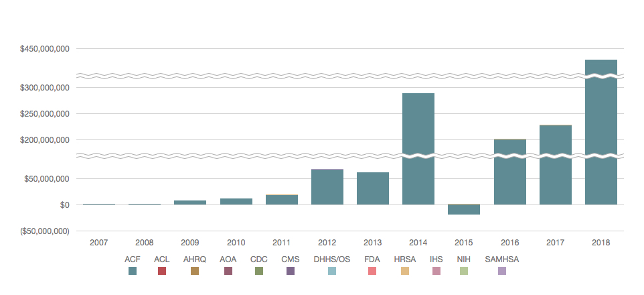This screenshot has width=644, height=295.
Task: Toggle the DHHS/OS light blue swatch
Action: 332,271
